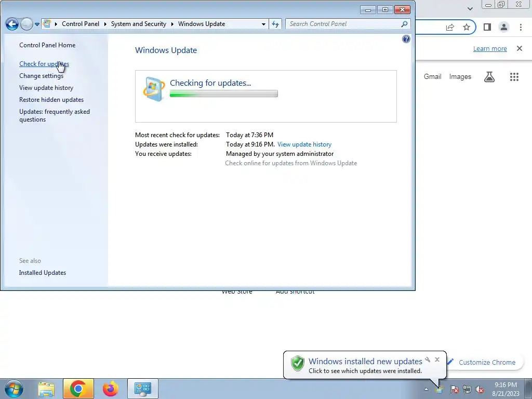Bookmark page with Chrome star icon
532x399 pixels.
pos(467,27)
